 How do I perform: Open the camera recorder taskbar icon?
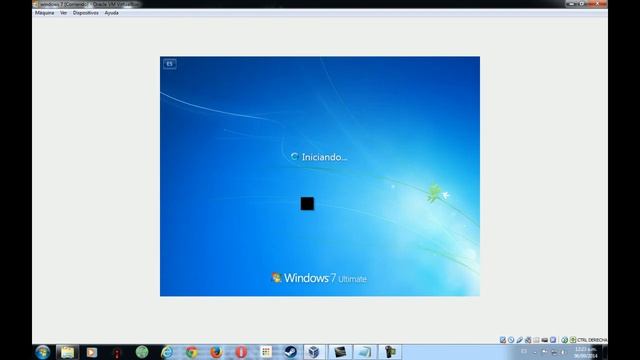[390, 352]
